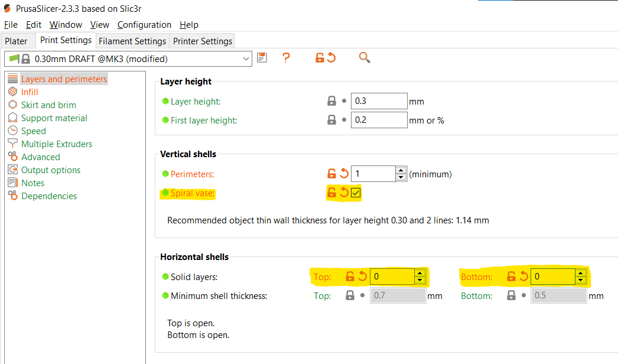Image resolution: width=618 pixels, height=364 pixels.
Task: Click the orange unlocked padlock beside the preset dropdown
Action: click(320, 58)
